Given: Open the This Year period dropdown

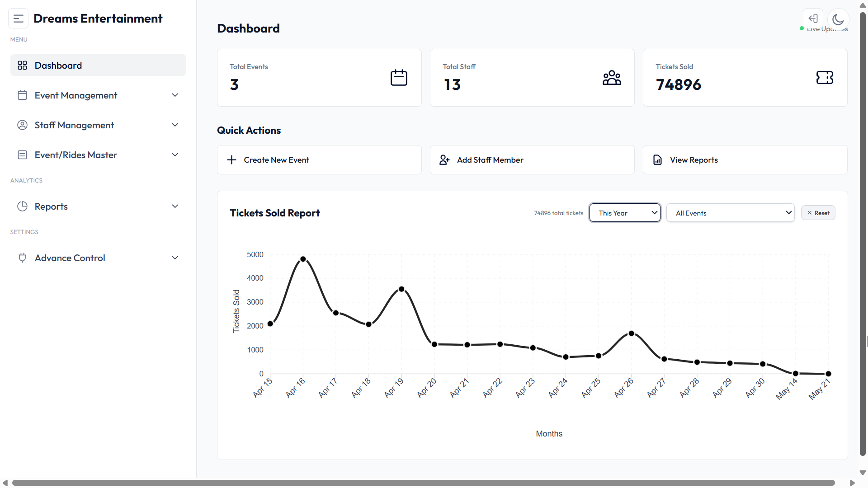Looking at the screenshot, I should [625, 213].
